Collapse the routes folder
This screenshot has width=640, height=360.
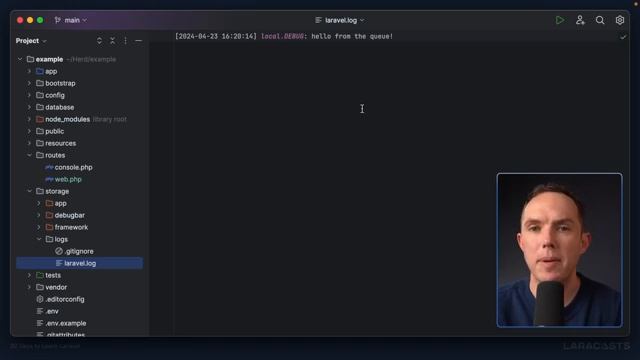pos(29,155)
